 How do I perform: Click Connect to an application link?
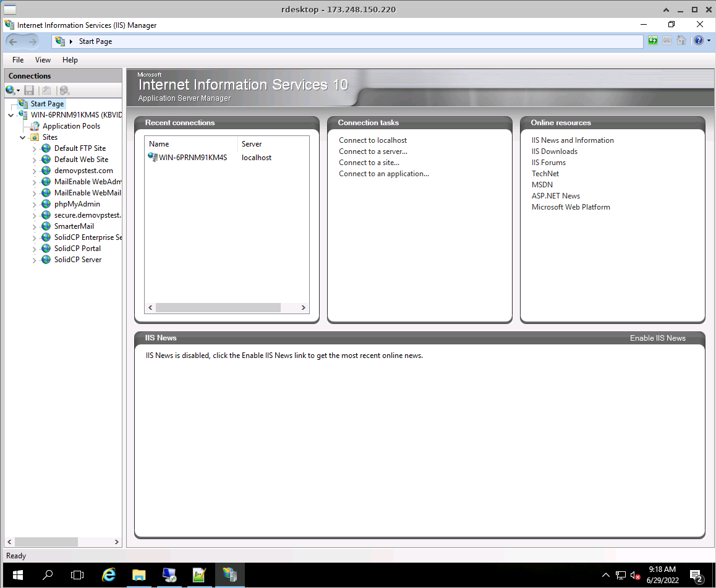coord(383,174)
